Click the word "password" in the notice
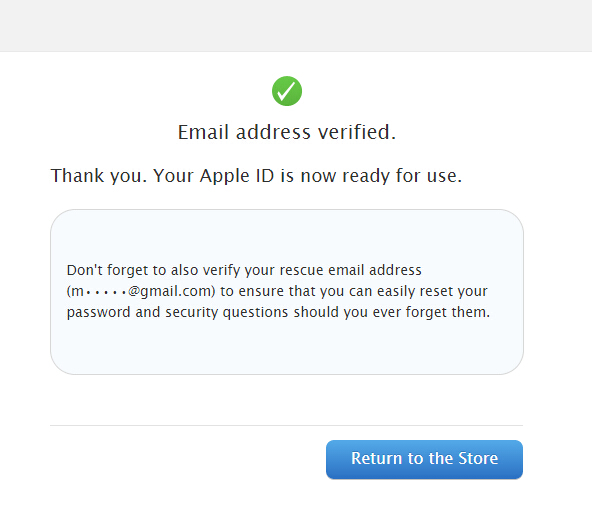This screenshot has width=592, height=530. (x=99, y=313)
